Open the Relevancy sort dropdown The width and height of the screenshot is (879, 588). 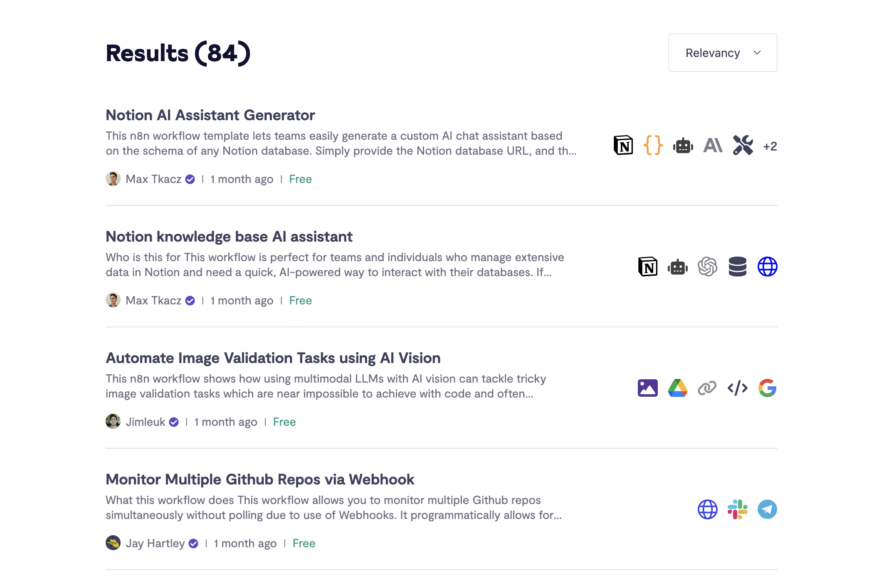[722, 53]
